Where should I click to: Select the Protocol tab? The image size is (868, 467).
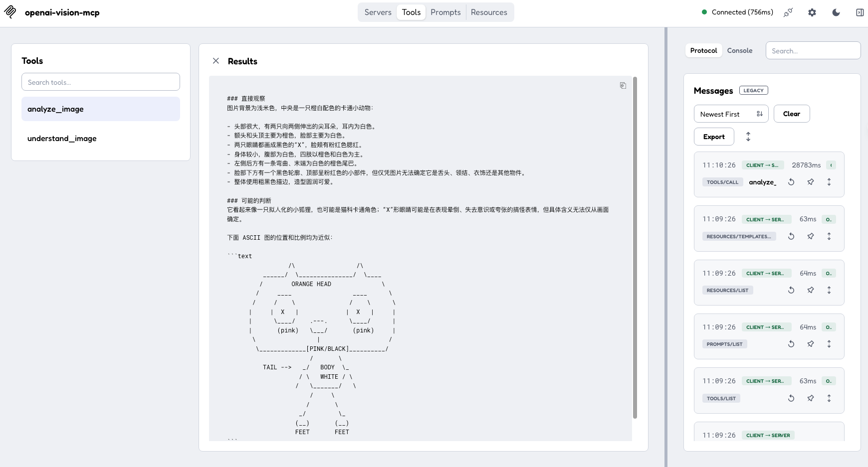click(x=703, y=50)
